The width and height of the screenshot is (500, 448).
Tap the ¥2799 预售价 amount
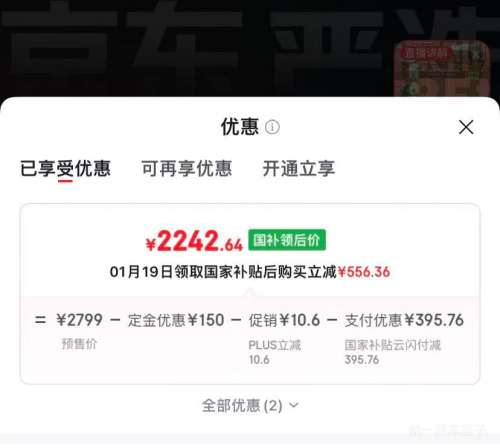click(79, 320)
